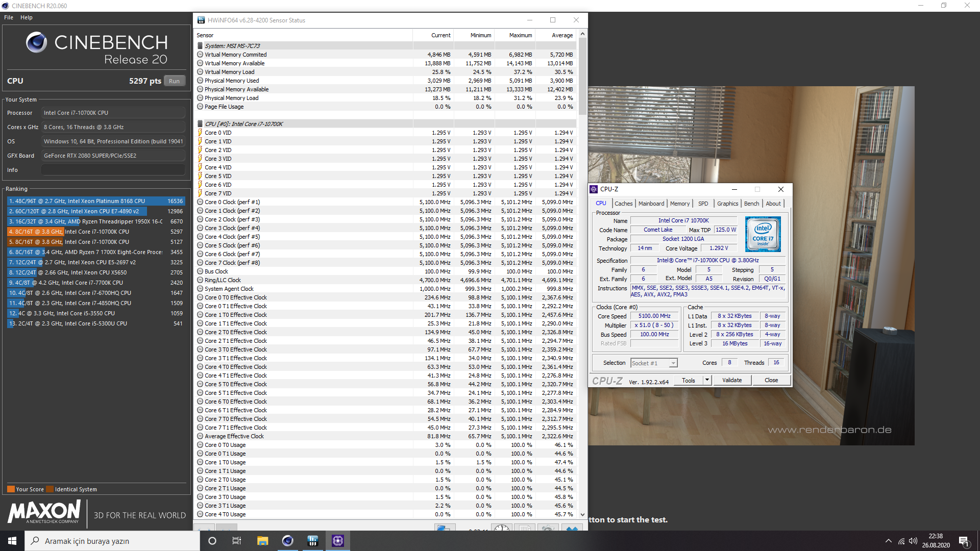Click the Ring/LLC Clock sensor icon
This screenshot has height=551, width=980.
click(x=200, y=280)
